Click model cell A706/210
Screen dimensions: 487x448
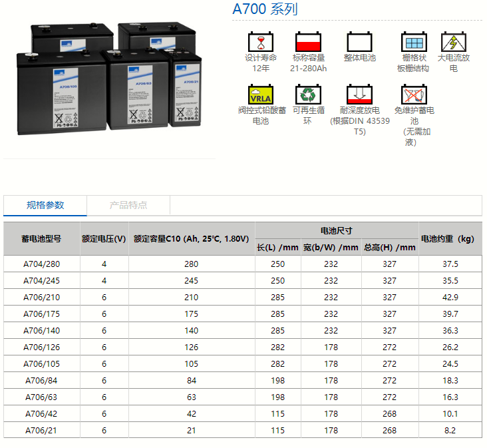tap(42, 298)
